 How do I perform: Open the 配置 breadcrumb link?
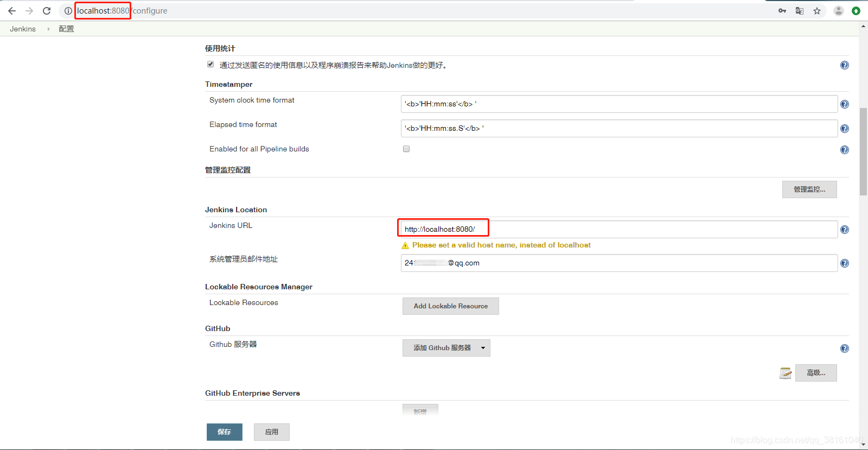click(66, 29)
